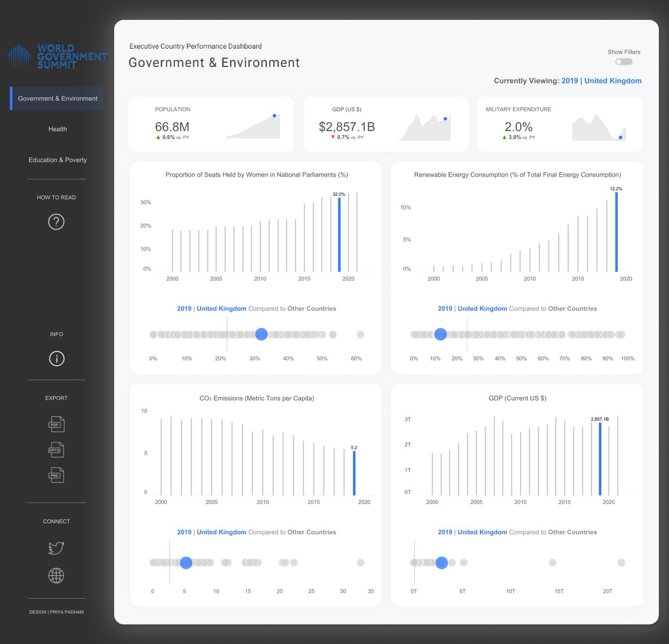Open the Education & Poverty section
Image resolution: width=669 pixels, height=644 pixels.
click(57, 160)
